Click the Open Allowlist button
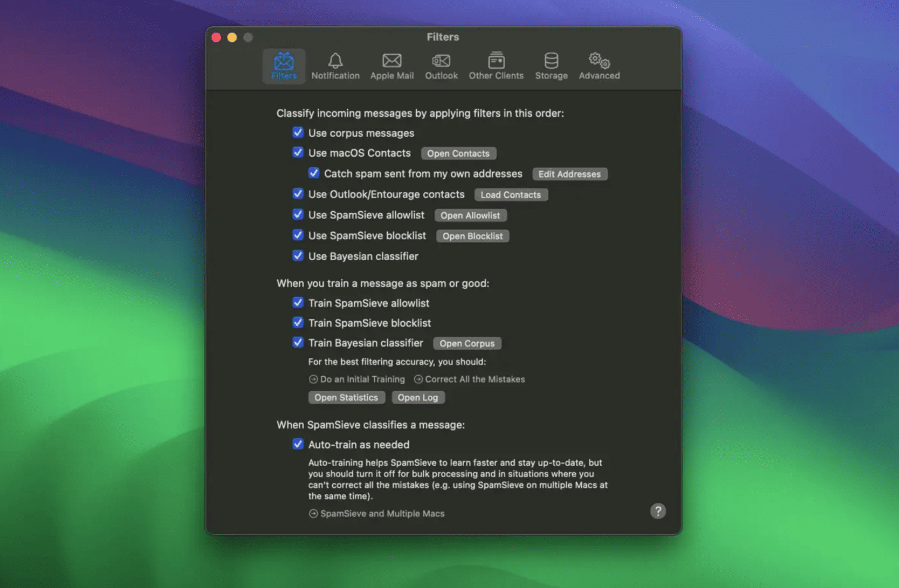 (x=470, y=215)
